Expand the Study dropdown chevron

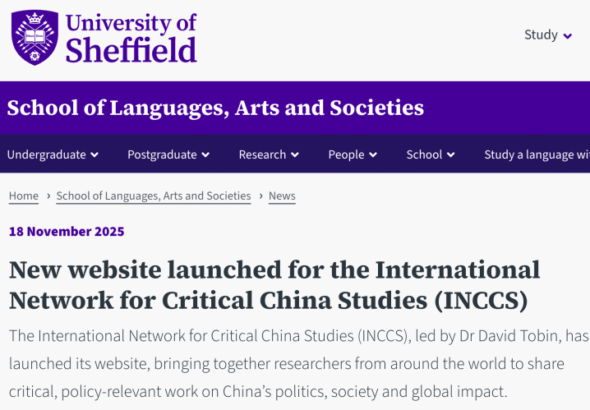pos(567,36)
